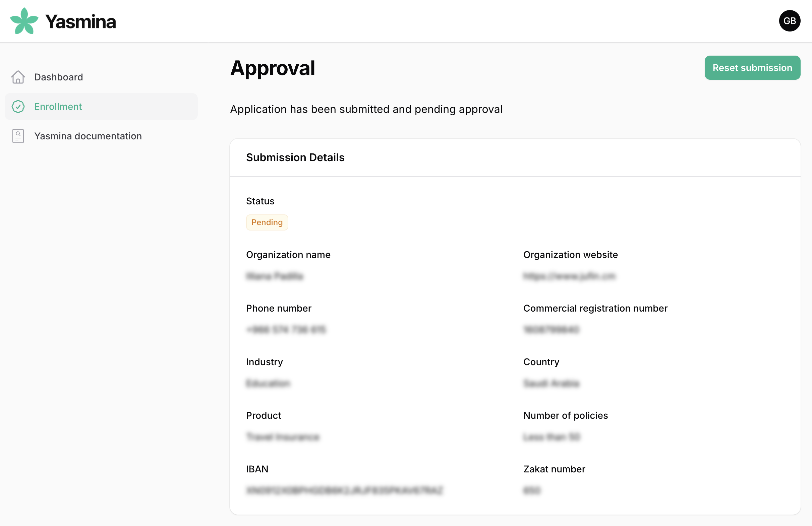
Task: Click the Yasmina documentation page icon
Action: tap(18, 136)
